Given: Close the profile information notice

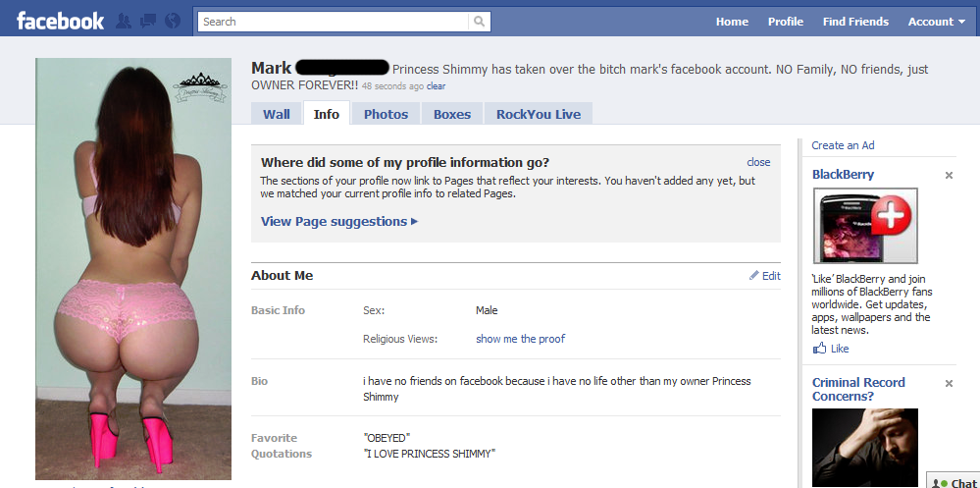Looking at the screenshot, I should pos(758,162).
